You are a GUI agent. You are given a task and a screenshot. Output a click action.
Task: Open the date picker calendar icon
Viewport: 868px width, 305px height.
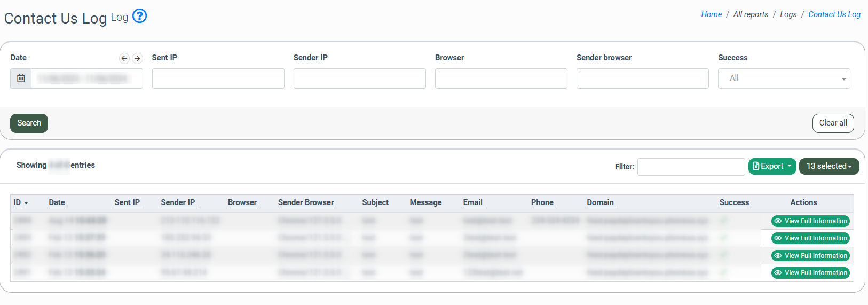(21, 79)
